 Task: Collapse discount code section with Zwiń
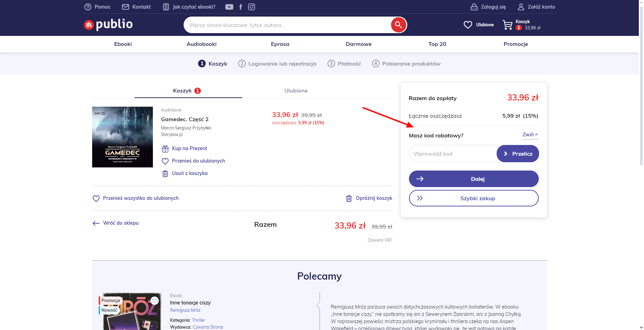pos(530,135)
